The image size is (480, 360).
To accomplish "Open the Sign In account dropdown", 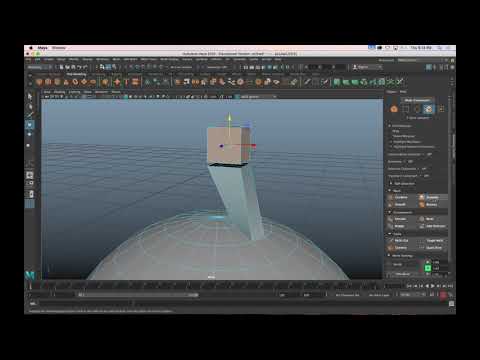I will tap(367, 67).
